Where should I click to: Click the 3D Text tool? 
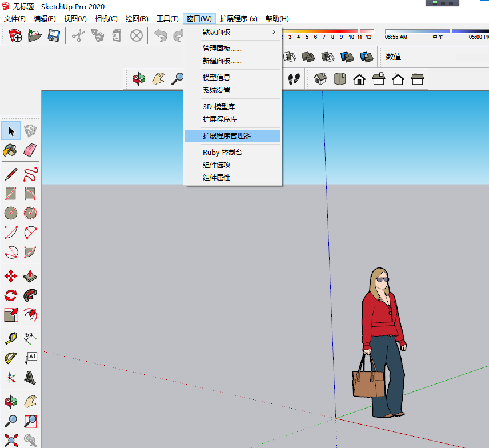[x=30, y=377]
